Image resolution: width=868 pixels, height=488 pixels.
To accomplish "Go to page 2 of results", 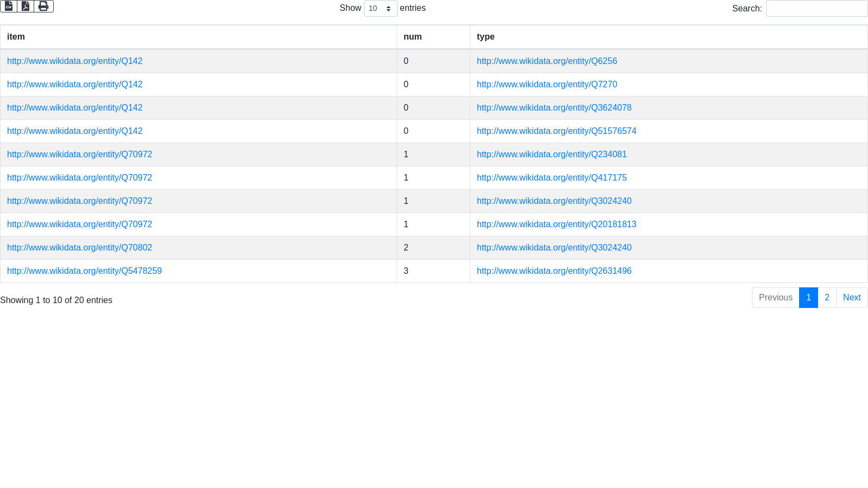I will [x=827, y=298].
